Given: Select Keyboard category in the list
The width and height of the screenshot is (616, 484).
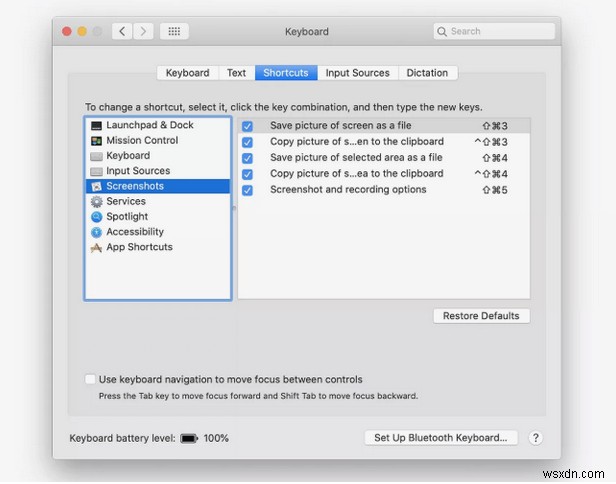Looking at the screenshot, I should tap(158, 156).
